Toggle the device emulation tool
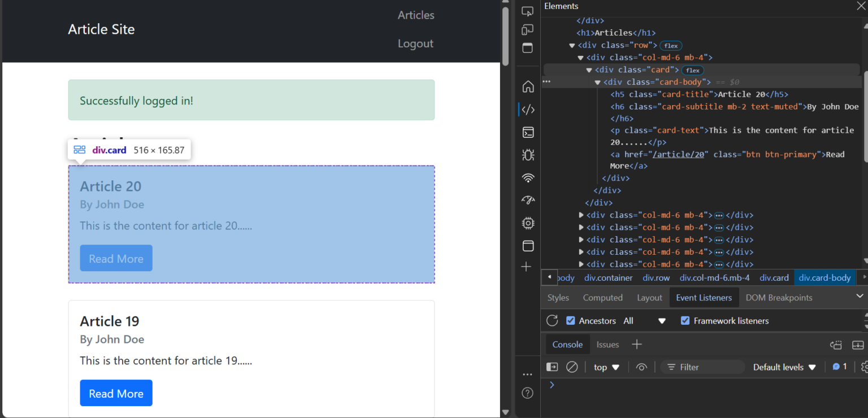 pos(527,29)
